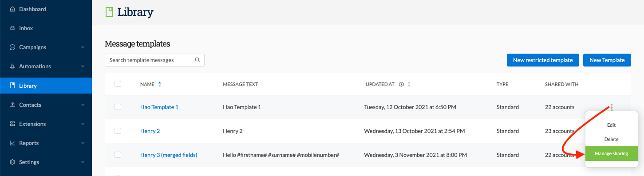
Task: Open the three-dot menu for Hao Template 1
Action: tap(612, 107)
